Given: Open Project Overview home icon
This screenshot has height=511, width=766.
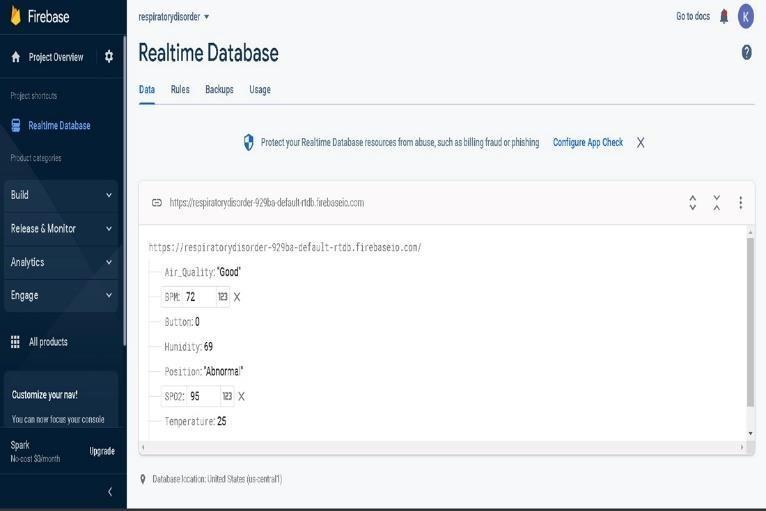Looking at the screenshot, I should tap(16, 57).
